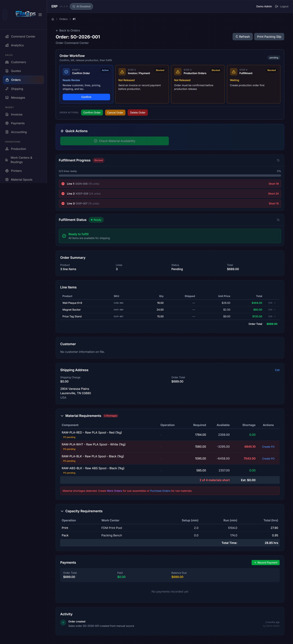This screenshot has height=644, width=293.
Task: Toggle the AI Disabled badge
Action: point(81,6)
